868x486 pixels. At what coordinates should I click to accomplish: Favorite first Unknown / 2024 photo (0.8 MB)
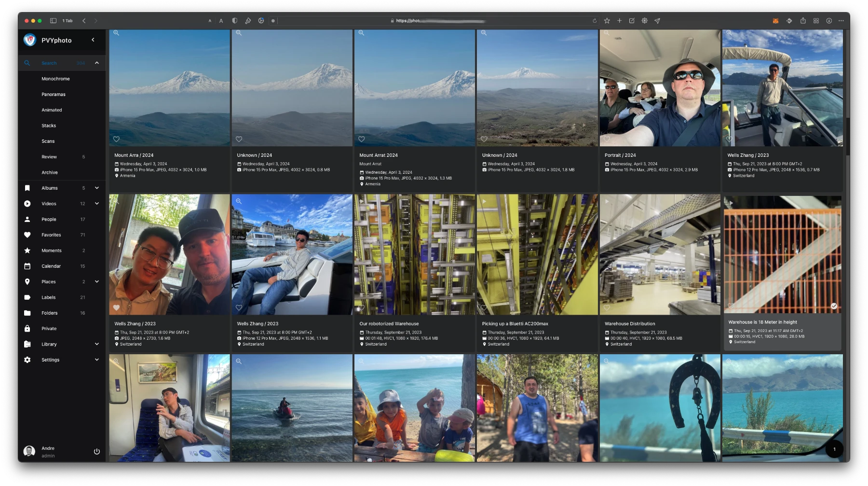239,139
